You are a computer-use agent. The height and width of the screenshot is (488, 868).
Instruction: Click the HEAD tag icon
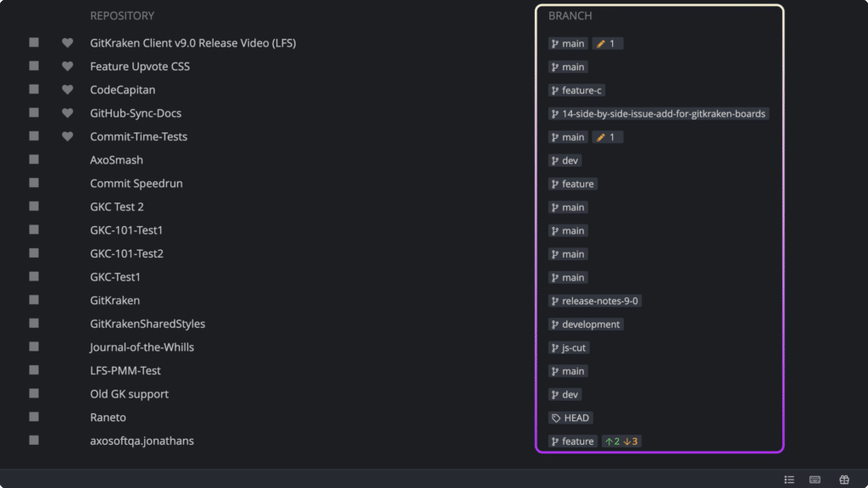pos(555,417)
